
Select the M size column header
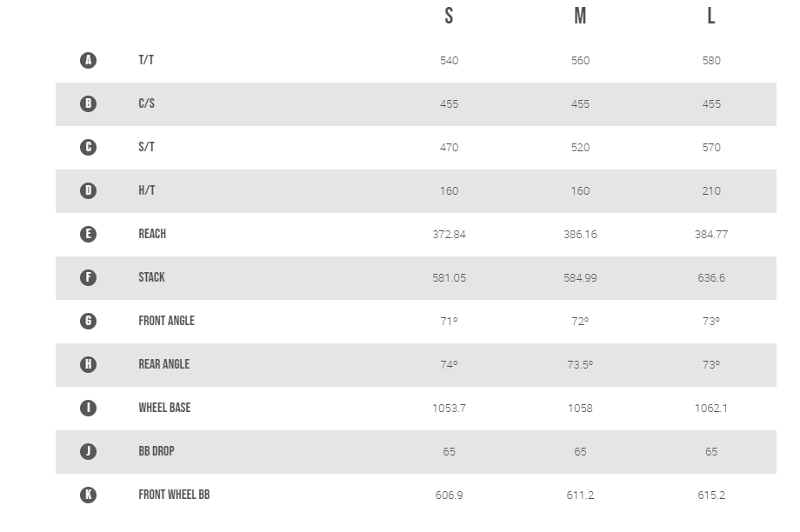580,16
